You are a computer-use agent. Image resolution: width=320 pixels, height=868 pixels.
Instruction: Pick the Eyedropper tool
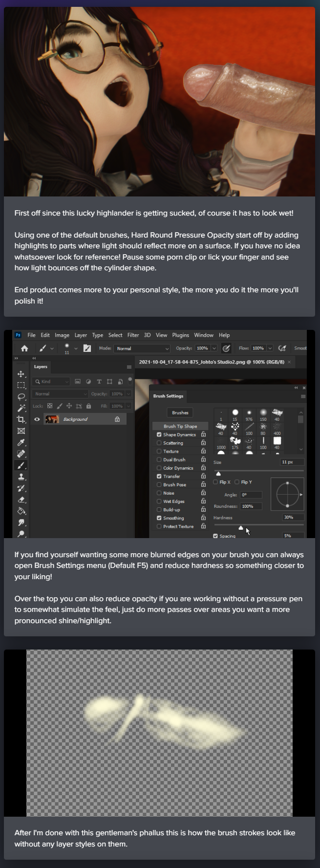[x=21, y=442]
